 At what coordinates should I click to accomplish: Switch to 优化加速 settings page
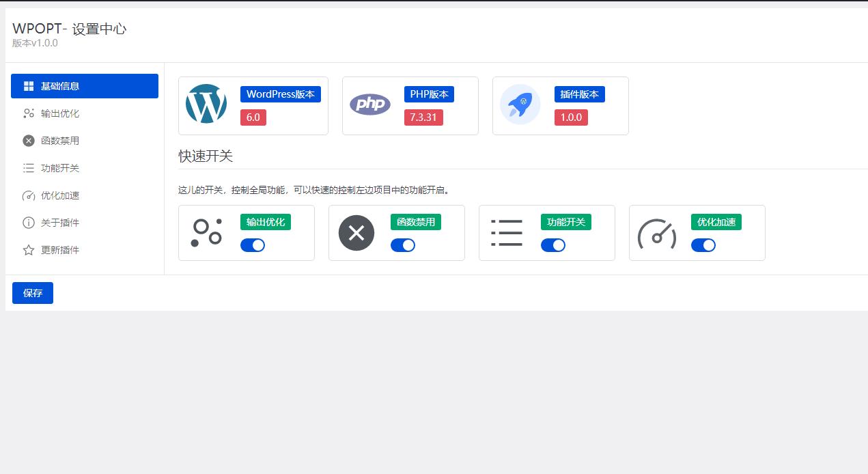coord(85,195)
